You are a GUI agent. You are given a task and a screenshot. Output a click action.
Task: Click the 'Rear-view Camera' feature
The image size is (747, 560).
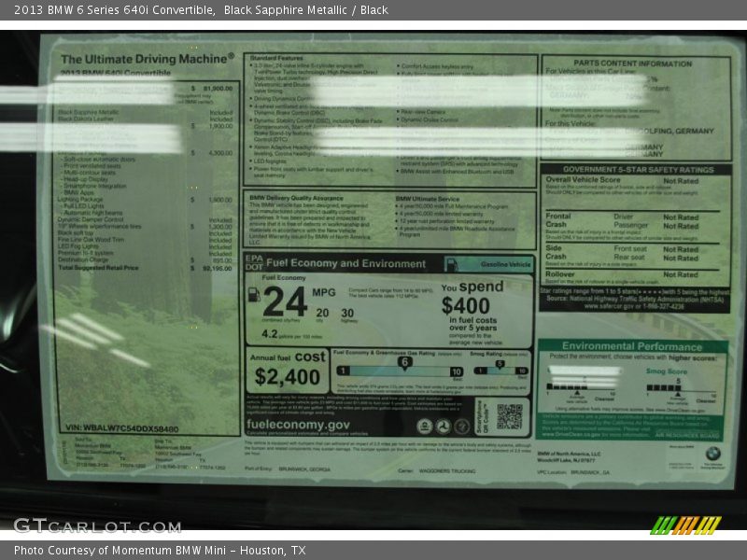[423, 112]
